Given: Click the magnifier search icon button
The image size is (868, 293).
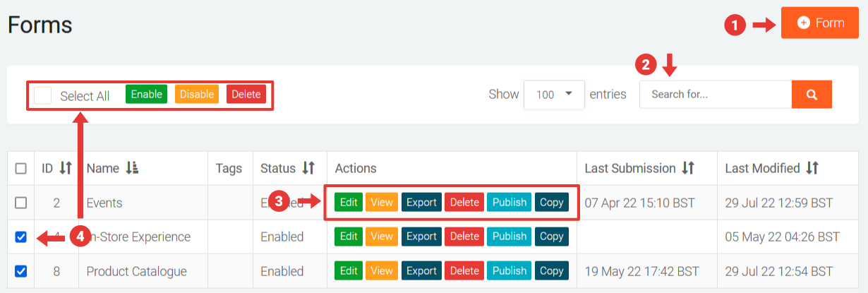Looking at the screenshot, I should tap(812, 95).
